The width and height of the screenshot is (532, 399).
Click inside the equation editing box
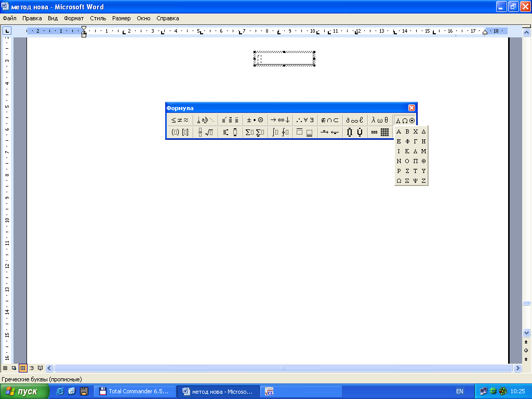click(x=284, y=59)
